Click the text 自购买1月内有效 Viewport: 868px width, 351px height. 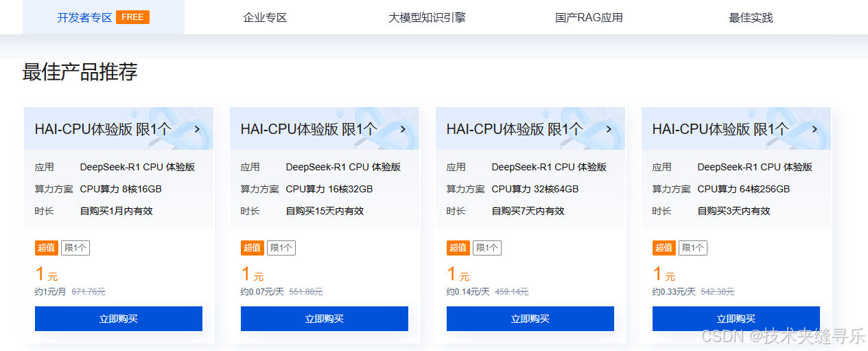(x=117, y=211)
